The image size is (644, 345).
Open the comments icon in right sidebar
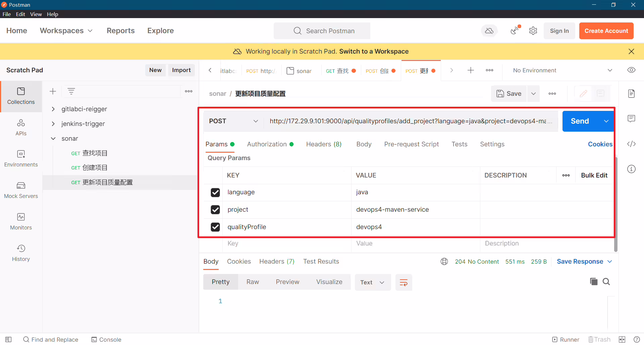(631, 119)
